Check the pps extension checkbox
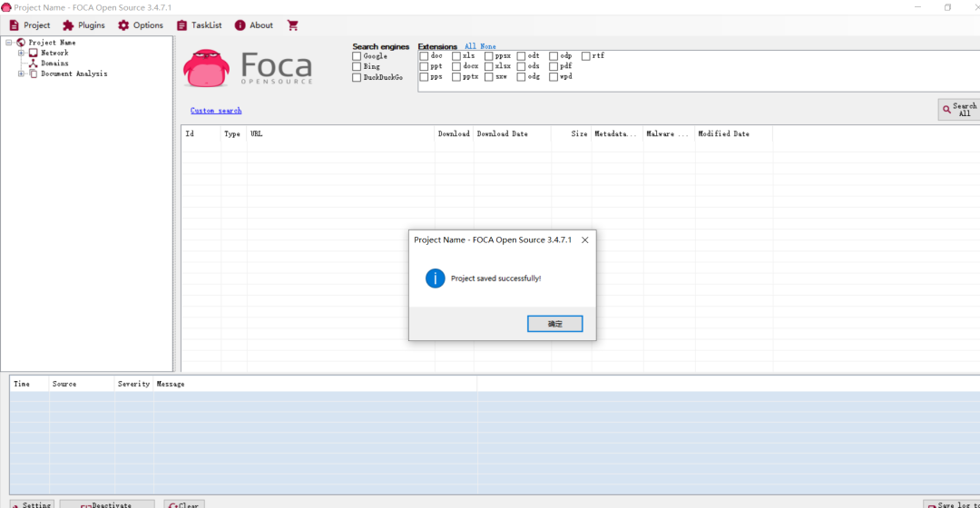This screenshot has width=980, height=508. click(x=424, y=77)
